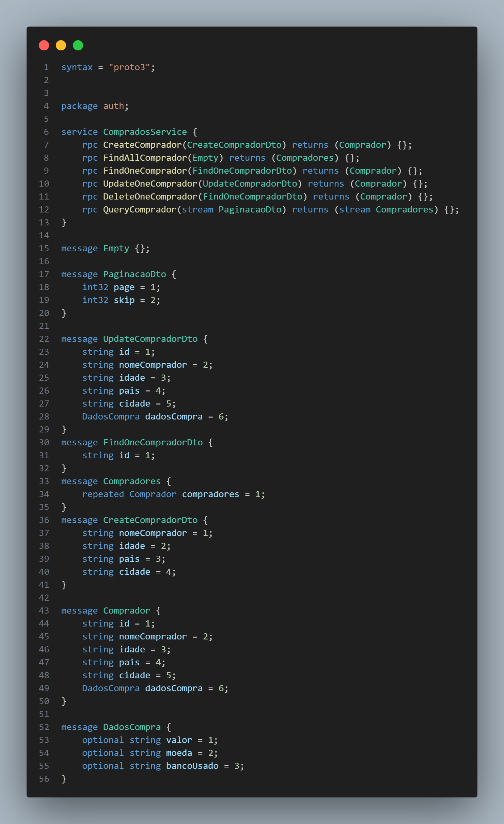Screen dimensions: 504x824
Task: Click CreateComprador rpc method name
Action: tap(142, 145)
